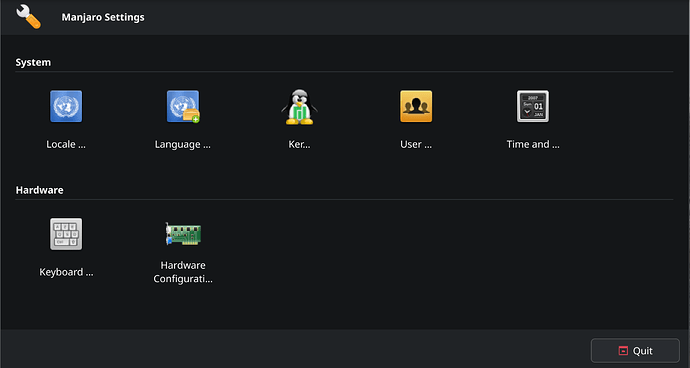690x368 pixels.
Task: Click the Hardware section heading
Action: point(40,190)
